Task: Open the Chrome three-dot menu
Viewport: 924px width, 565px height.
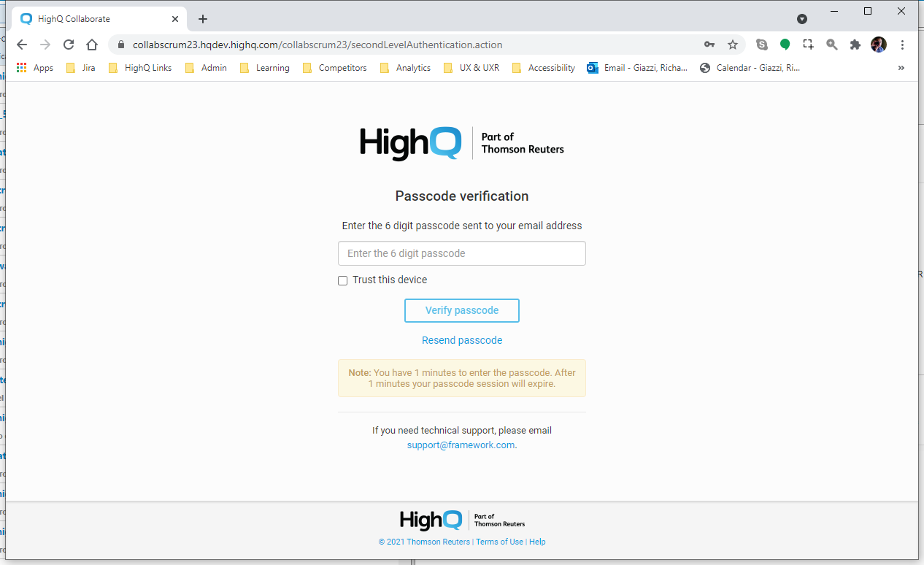Action: tap(903, 45)
